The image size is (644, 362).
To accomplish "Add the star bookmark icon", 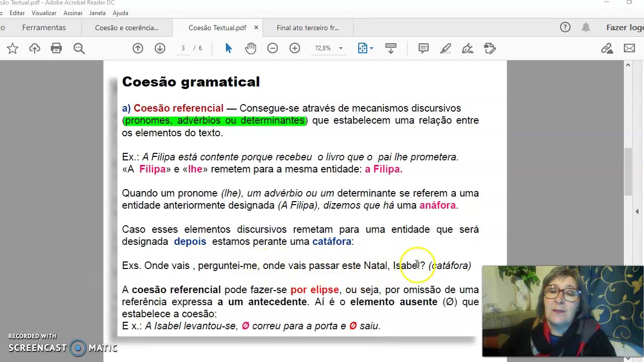I will tap(13, 48).
